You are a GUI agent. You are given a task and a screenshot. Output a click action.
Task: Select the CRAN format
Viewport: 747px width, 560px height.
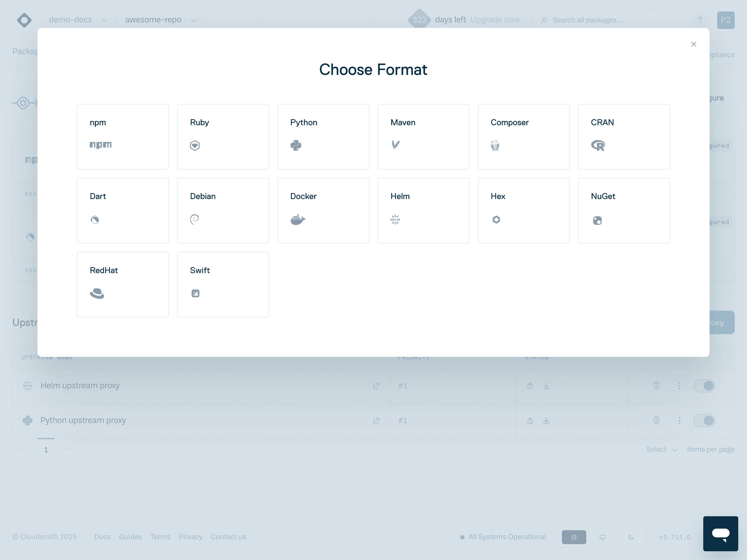623,136
